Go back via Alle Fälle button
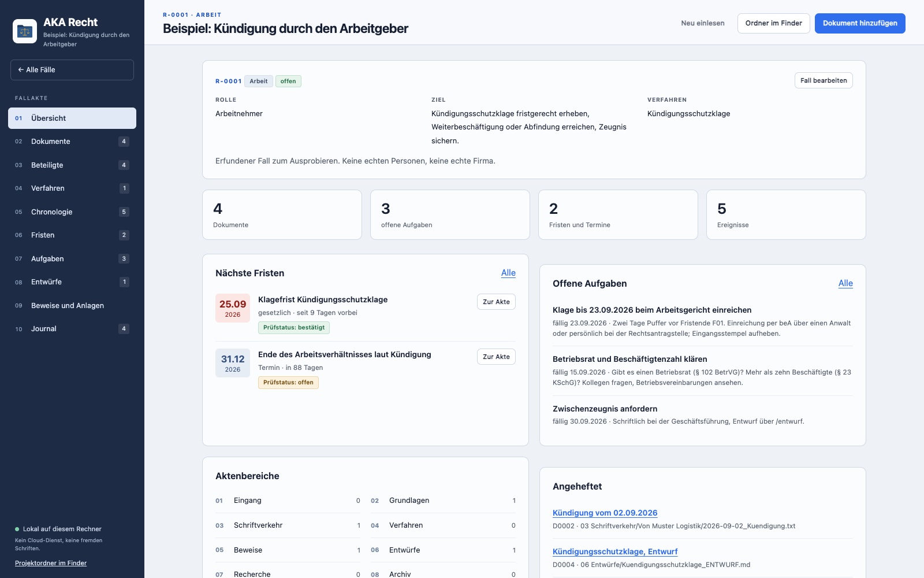Viewport: 924px width, 578px height. 72,70
